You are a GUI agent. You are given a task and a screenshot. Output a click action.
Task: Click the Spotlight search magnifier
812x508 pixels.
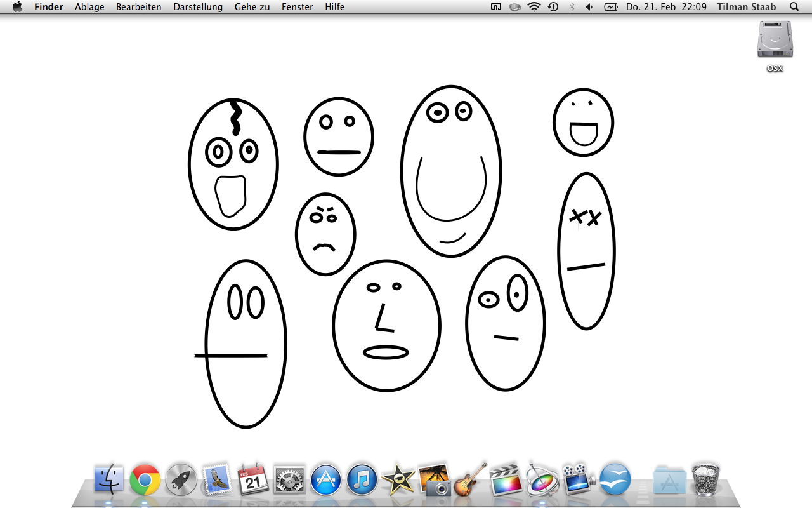tap(794, 7)
